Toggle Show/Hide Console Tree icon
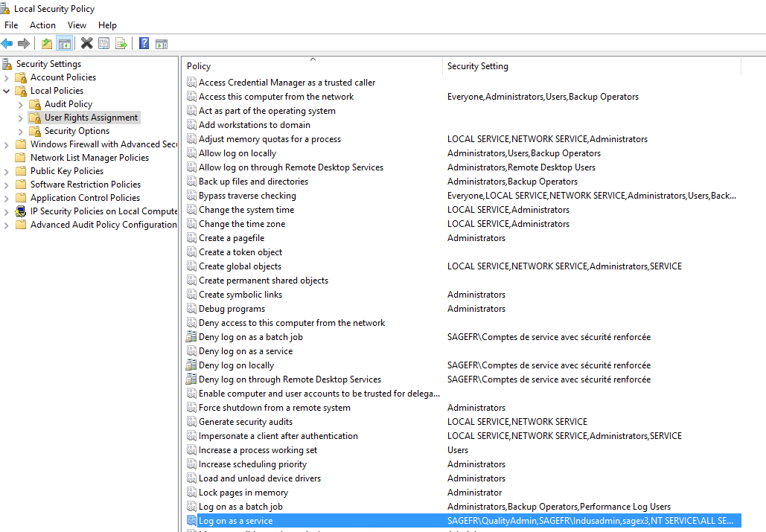The image size is (766, 532). click(65, 43)
